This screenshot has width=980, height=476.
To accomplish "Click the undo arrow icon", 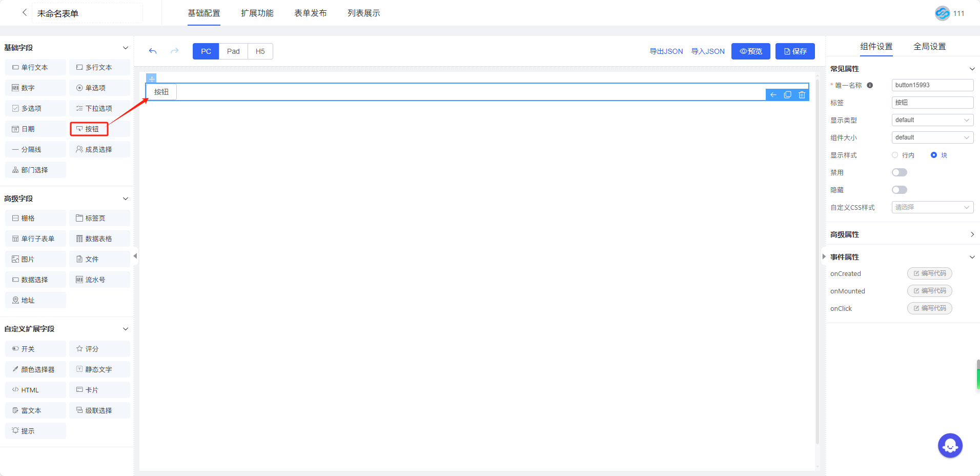I will tap(153, 51).
